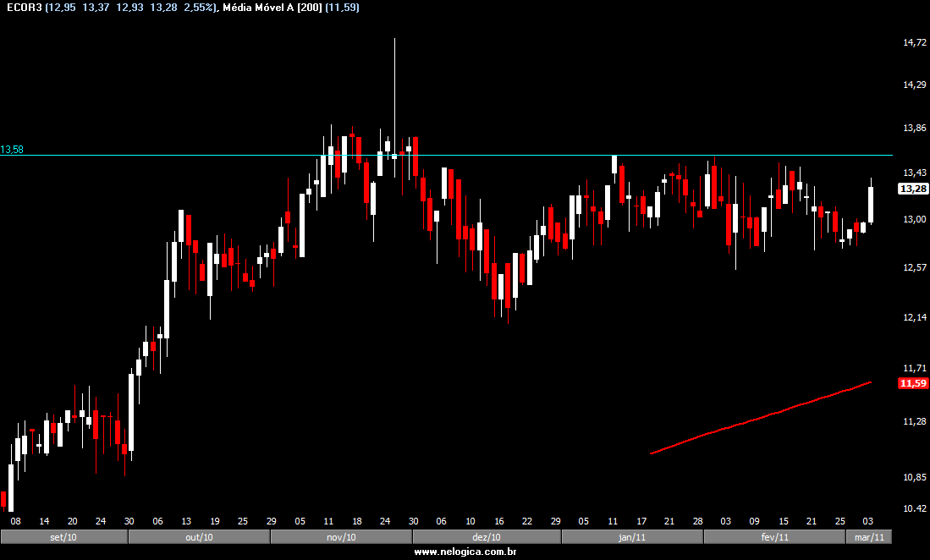This screenshot has height=560, width=930.
Task: Select the set/10 month segment
Action: coord(64,537)
